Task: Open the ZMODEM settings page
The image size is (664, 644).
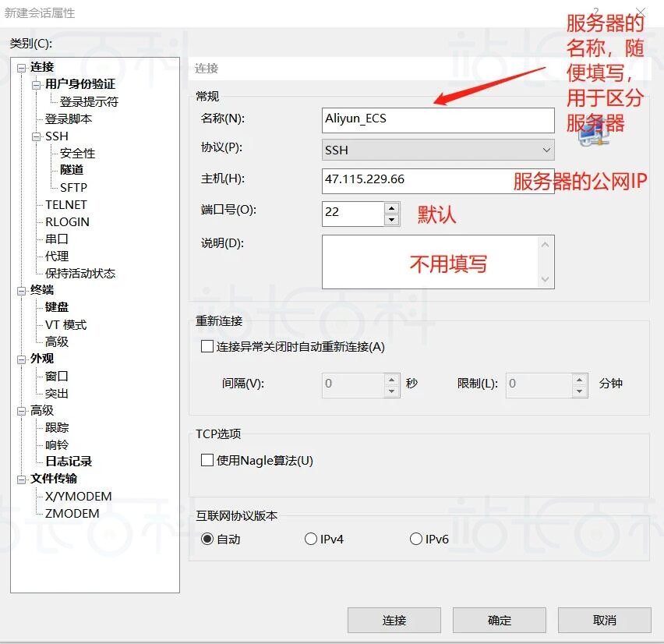Action: tap(72, 514)
